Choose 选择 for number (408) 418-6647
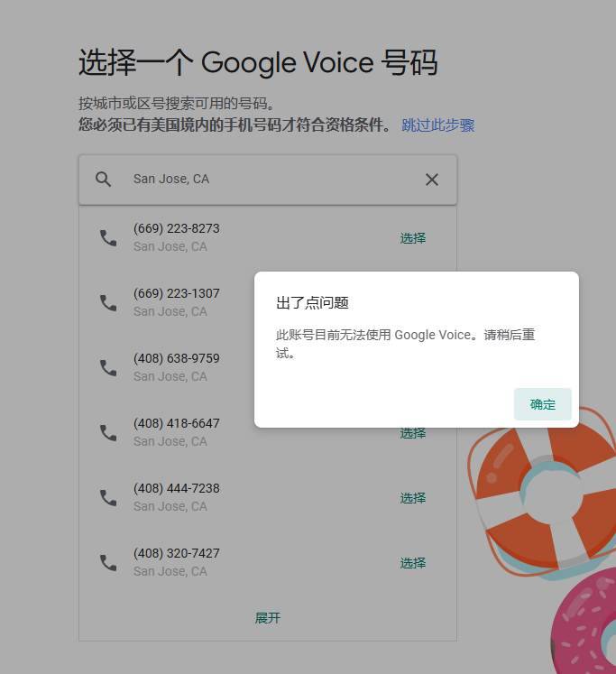 click(413, 433)
